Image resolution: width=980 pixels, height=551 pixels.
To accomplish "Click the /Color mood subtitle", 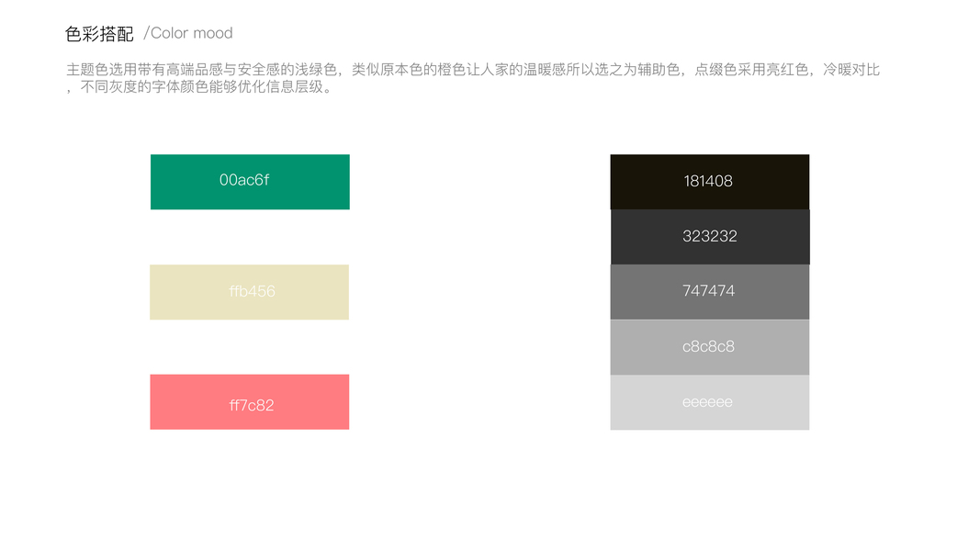I will (188, 33).
